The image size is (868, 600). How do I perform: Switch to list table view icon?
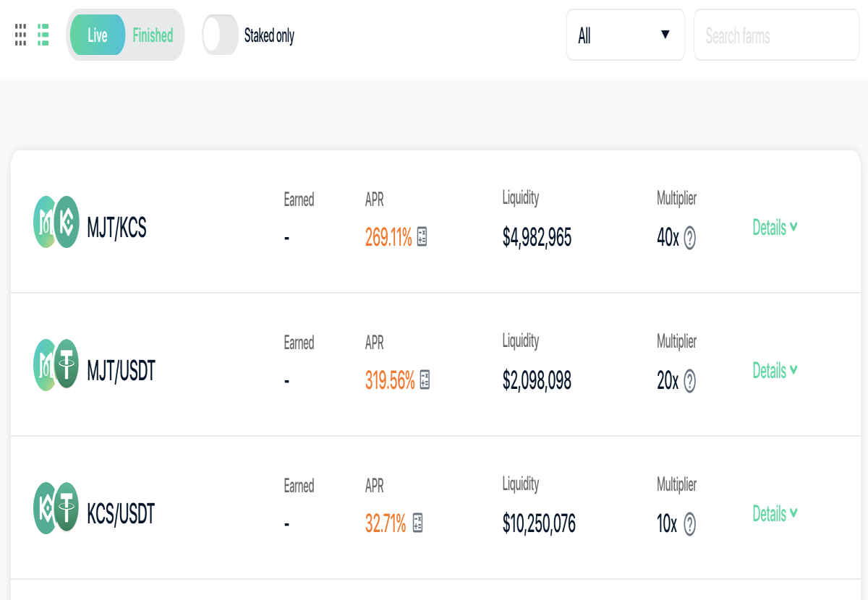pyautogui.click(x=43, y=35)
